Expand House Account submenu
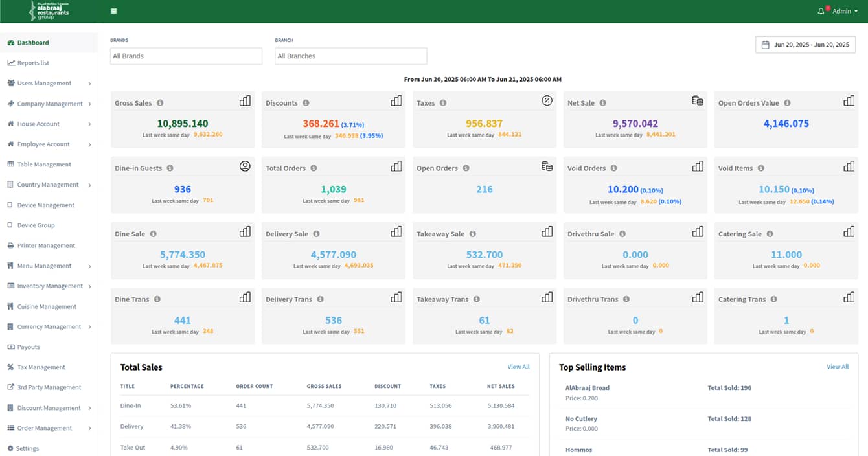Viewport: 868px width, 456px height. pyautogui.click(x=49, y=124)
